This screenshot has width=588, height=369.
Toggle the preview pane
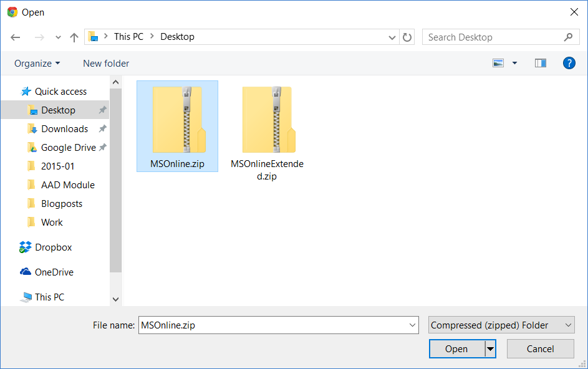click(541, 63)
